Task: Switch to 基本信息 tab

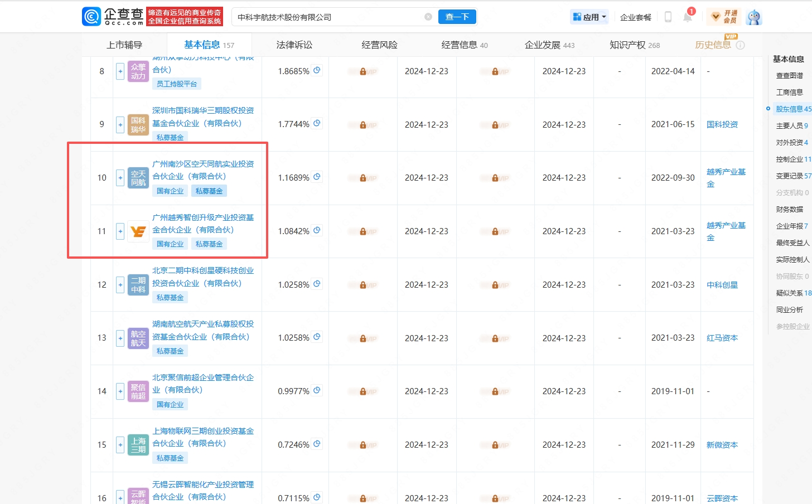Action: (x=209, y=45)
